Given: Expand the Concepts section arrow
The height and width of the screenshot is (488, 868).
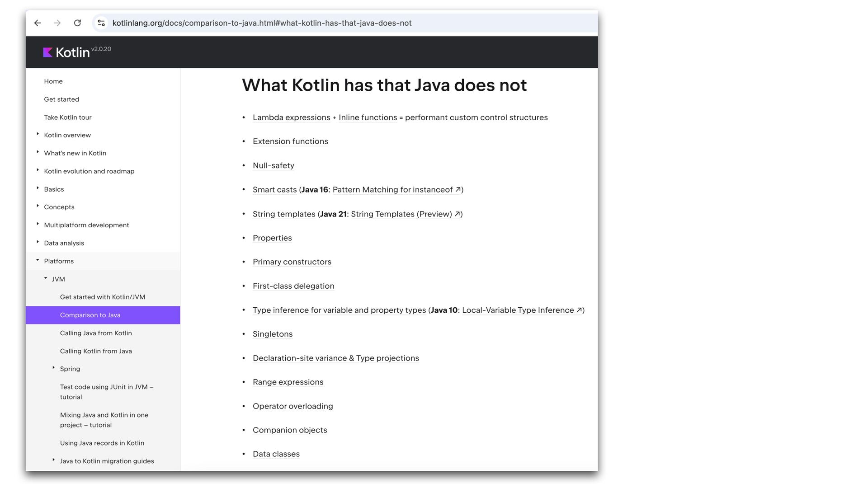Looking at the screenshot, I should click(38, 206).
